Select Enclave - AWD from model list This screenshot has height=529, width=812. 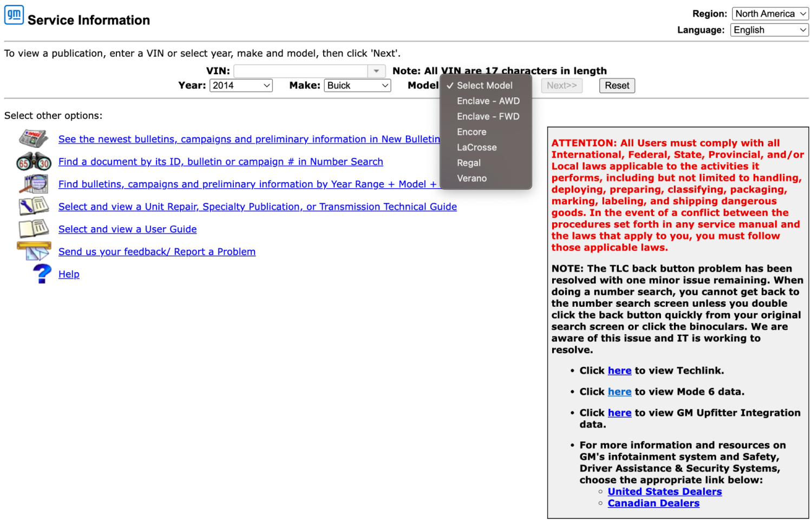(x=486, y=101)
